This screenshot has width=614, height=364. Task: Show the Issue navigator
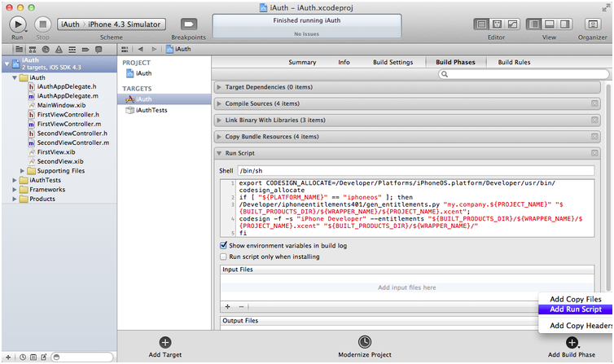(x=59, y=50)
